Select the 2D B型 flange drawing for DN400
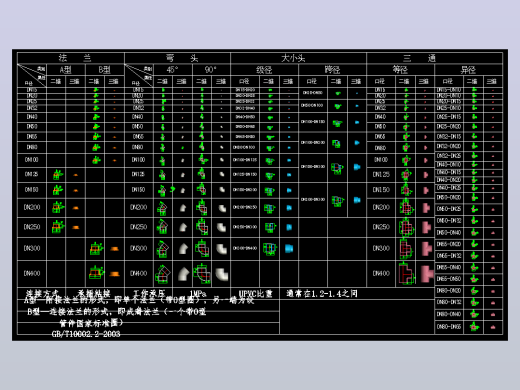This screenshot has width=520, height=390. 96,273
